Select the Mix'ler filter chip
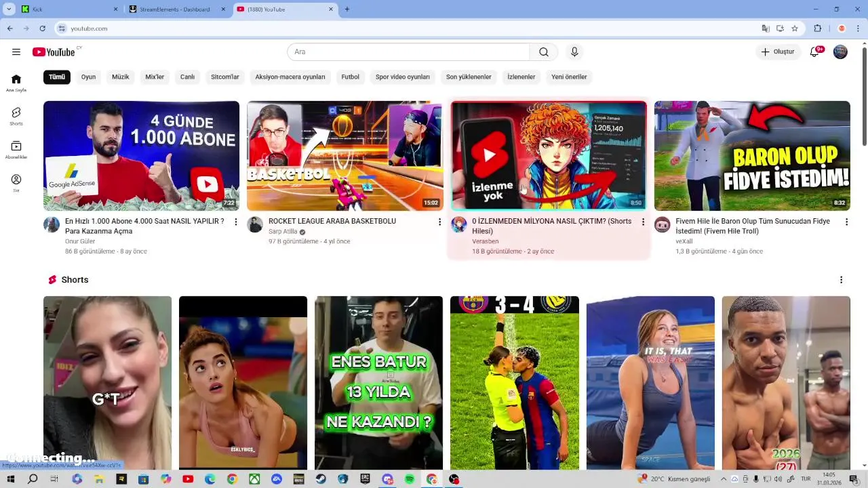 (155, 77)
